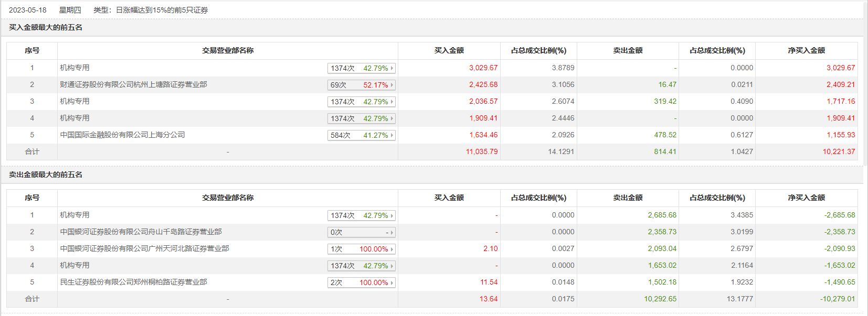
Task: Click the arrow icon in the 1次 100.00% box
Action: (x=392, y=249)
